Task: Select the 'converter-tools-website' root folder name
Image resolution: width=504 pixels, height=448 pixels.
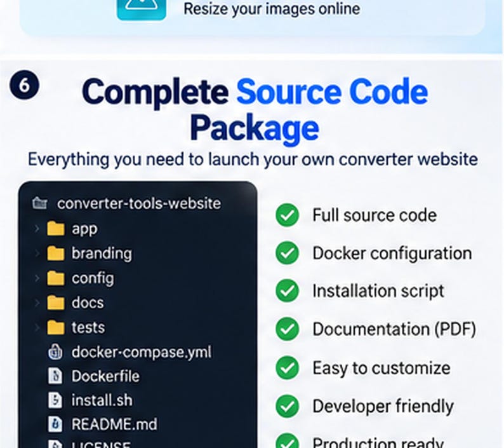Action: 139,203
